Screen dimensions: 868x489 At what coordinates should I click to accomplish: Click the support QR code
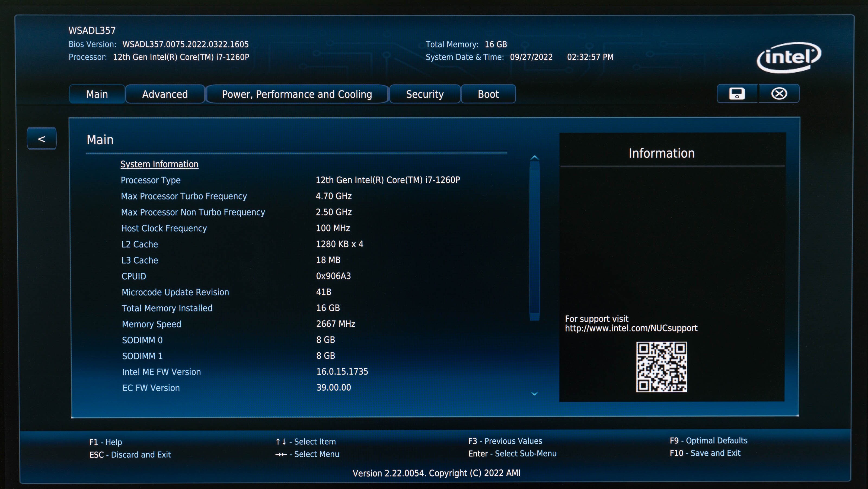coord(662,367)
